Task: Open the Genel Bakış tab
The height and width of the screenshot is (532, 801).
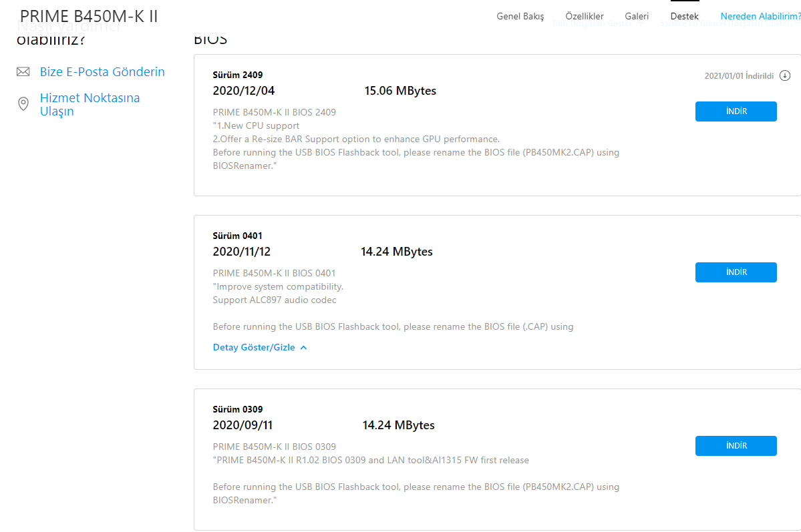Action: [x=520, y=16]
